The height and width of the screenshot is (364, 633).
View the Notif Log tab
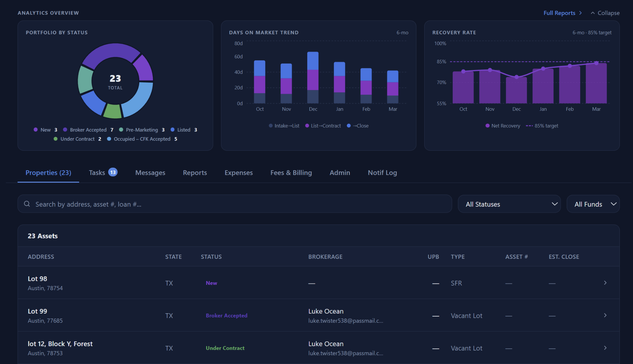(x=382, y=173)
